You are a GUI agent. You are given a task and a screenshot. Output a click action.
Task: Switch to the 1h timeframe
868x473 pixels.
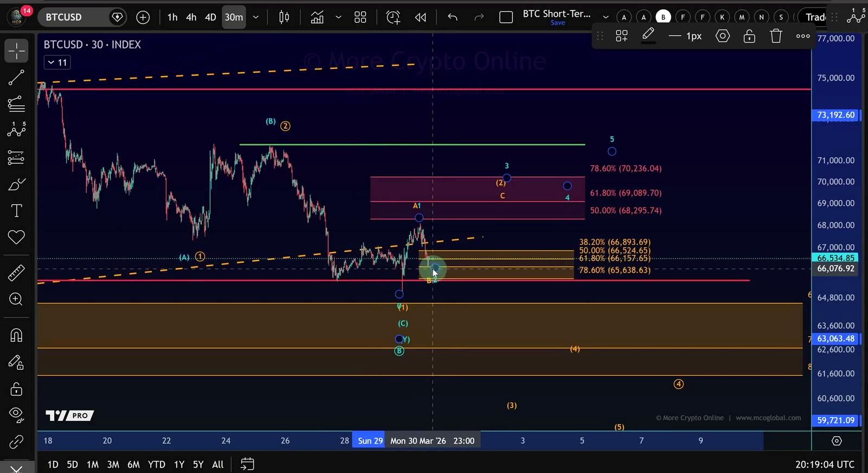point(173,17)
